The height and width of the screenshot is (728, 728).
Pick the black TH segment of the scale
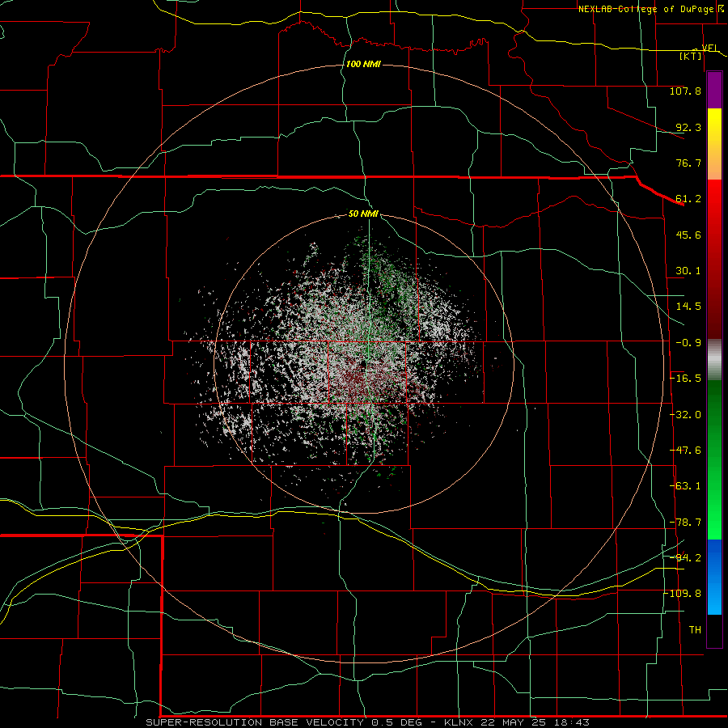click(714, 631)
